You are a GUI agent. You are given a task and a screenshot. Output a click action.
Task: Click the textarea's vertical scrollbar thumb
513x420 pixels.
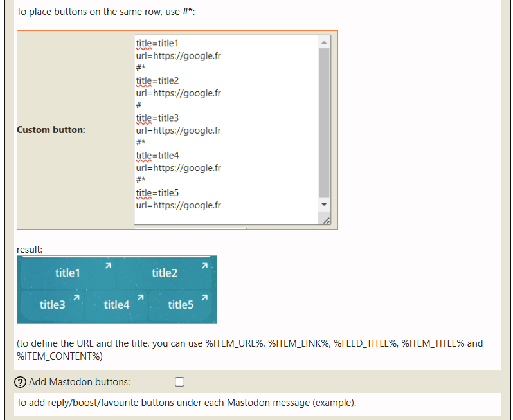[324, 122]
